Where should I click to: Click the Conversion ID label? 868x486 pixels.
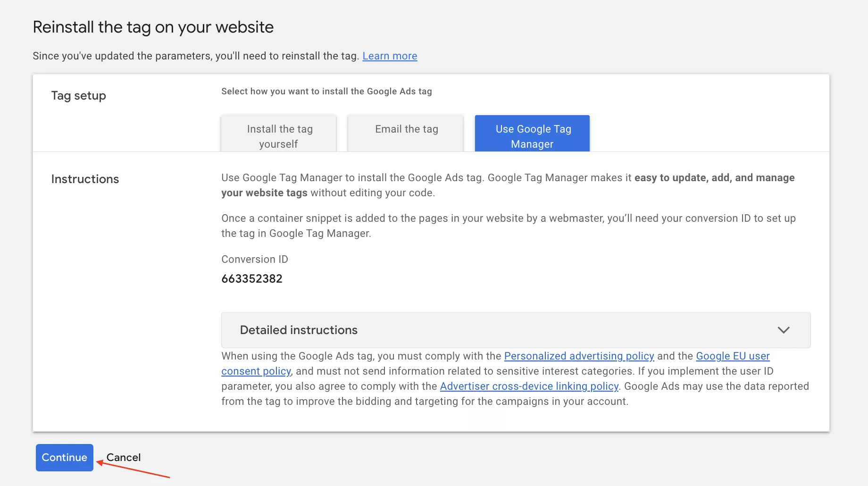pyautogui.click(x=255, y=259)
